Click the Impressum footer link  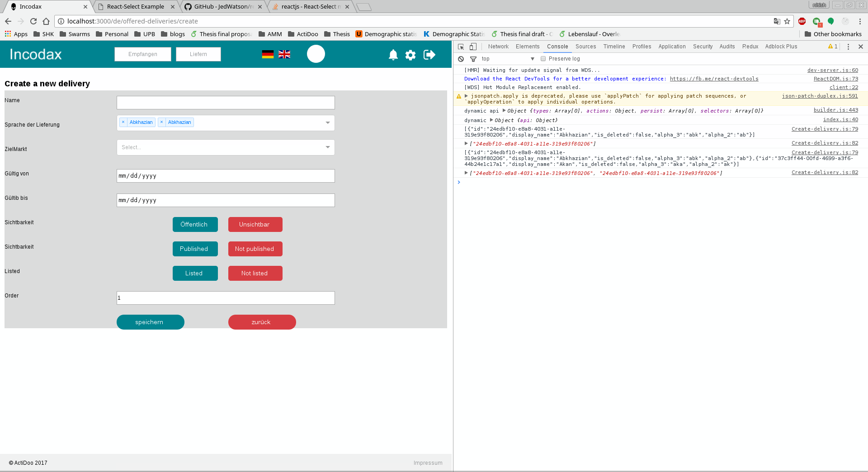[x=428, y=463]
